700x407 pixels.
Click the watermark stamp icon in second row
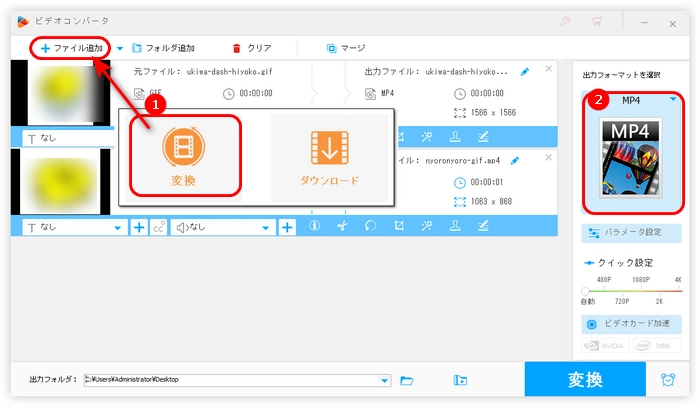click(454, 227)
